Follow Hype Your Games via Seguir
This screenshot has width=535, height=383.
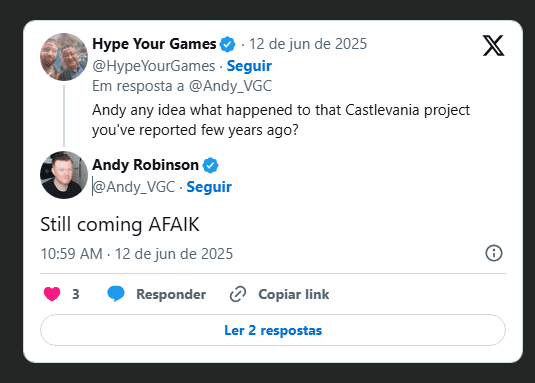249,66
